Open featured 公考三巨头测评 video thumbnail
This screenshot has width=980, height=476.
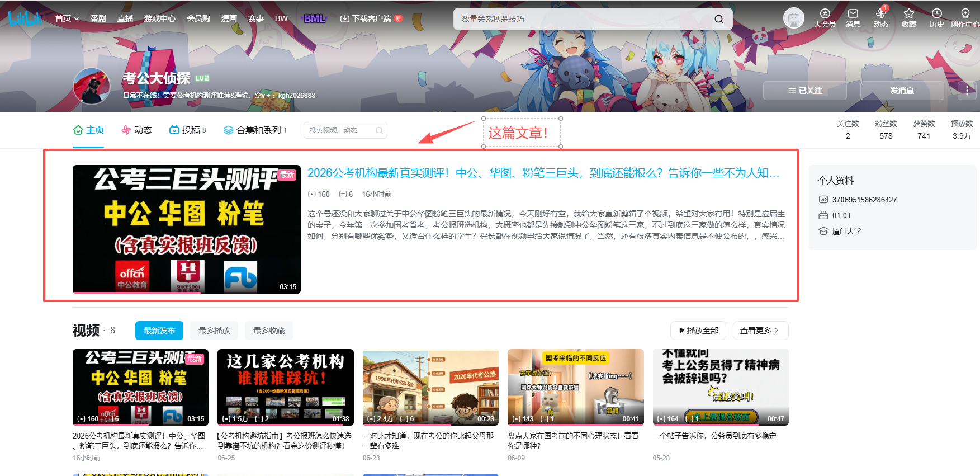tap(187, 229)
